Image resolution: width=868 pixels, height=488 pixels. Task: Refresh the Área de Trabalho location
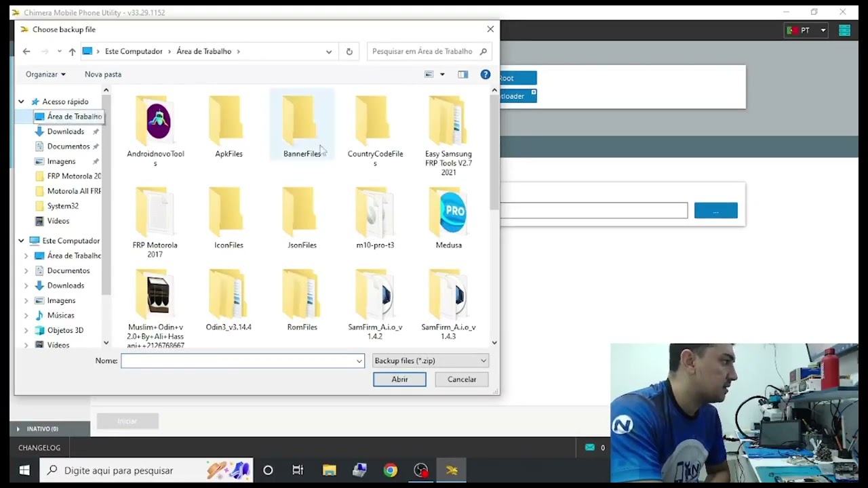point(349,52)
